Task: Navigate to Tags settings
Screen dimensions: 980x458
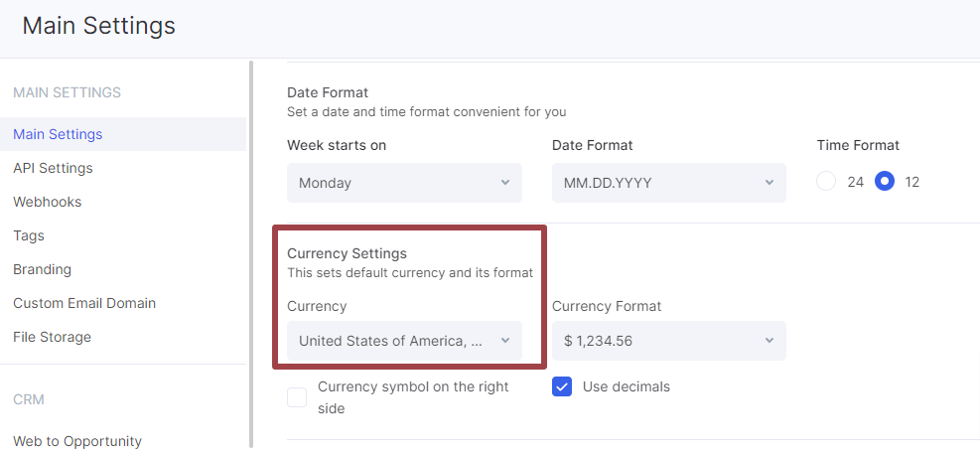Action: click(29, 235)
